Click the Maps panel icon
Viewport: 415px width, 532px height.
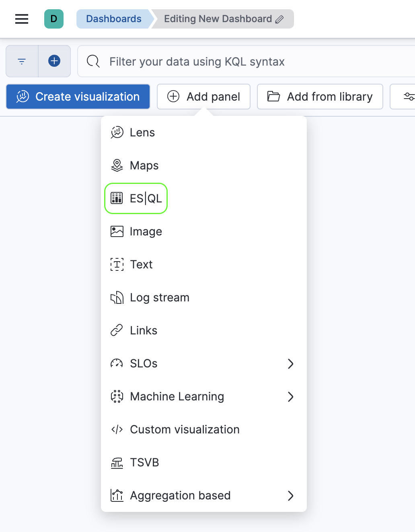tap(117, 165)
